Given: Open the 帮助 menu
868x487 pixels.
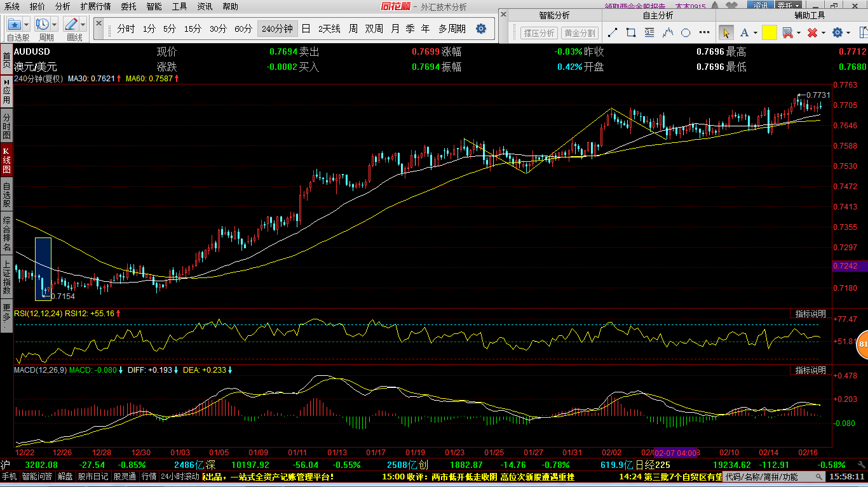Looking at the screenshot, I should (x=231, y=6).
